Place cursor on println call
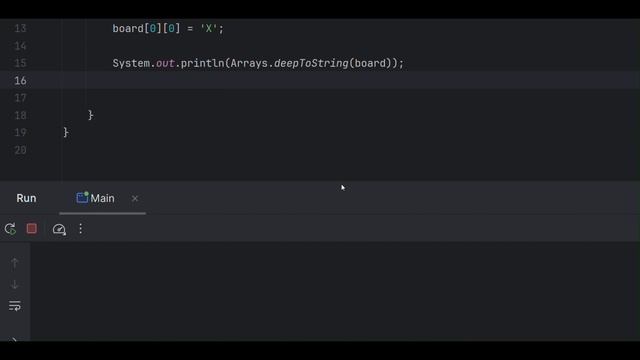This screenshot has height=360, width=640. [x=202, y=63]
